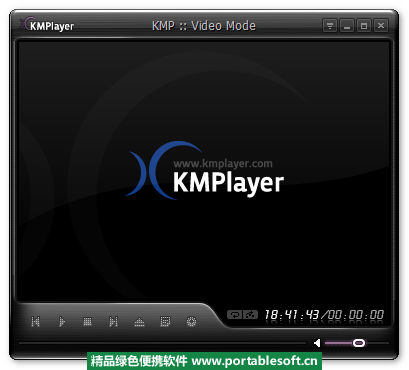Maximize the KMPlayer window
Viewport: 409px width, 370px height.
tap(364, 26)
